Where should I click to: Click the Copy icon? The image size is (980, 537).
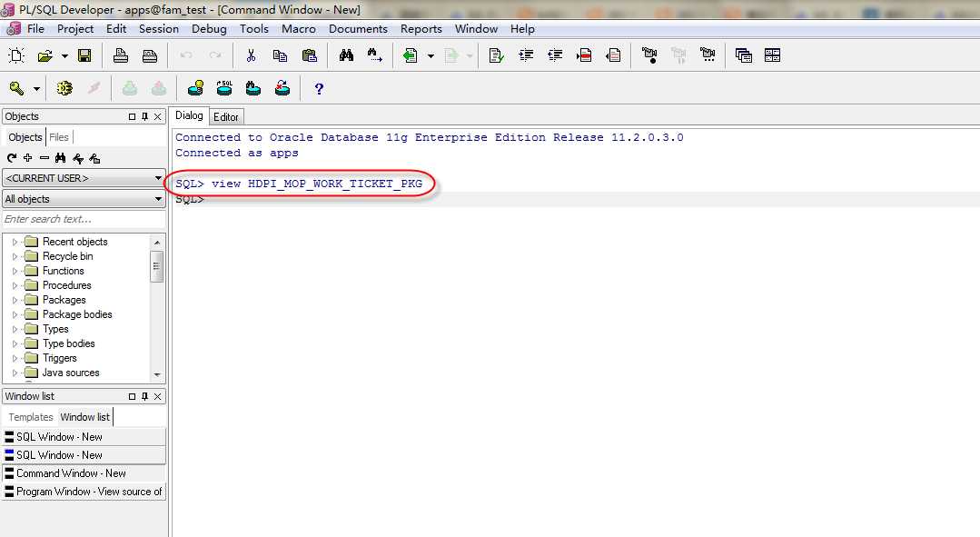[280, 55]
